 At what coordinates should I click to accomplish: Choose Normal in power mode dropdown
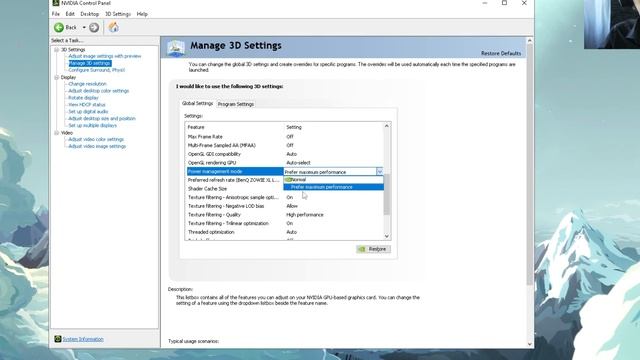pos(334,180)
